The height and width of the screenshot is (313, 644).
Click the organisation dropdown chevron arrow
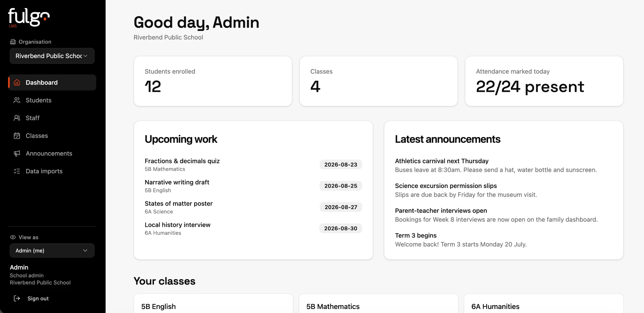(86, 56)
